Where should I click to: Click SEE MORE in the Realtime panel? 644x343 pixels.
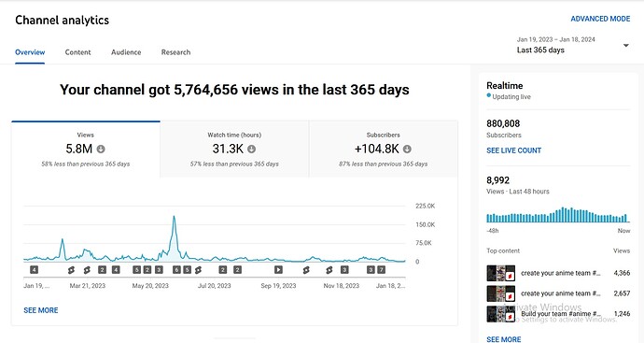coord(504,339)
